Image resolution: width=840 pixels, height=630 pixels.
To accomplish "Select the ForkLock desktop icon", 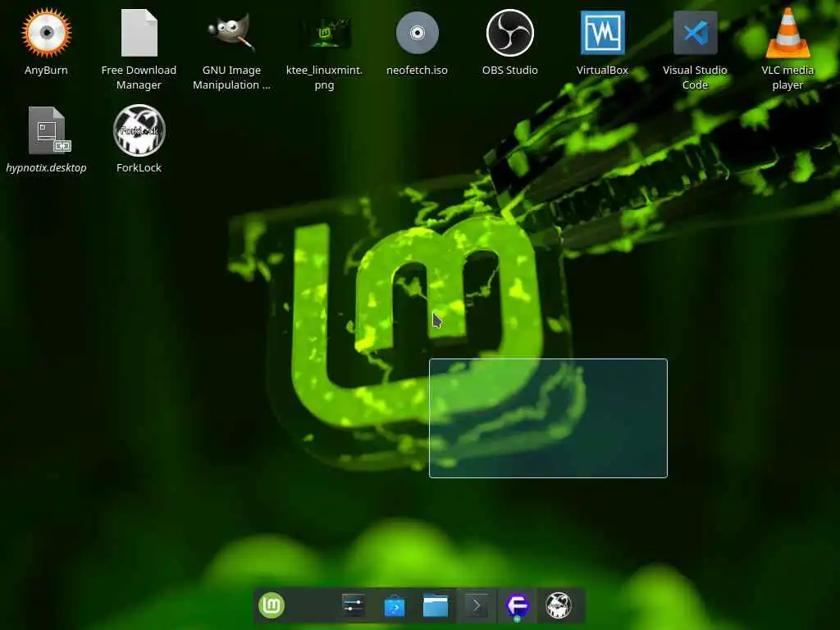I will [x=139, y=130].
